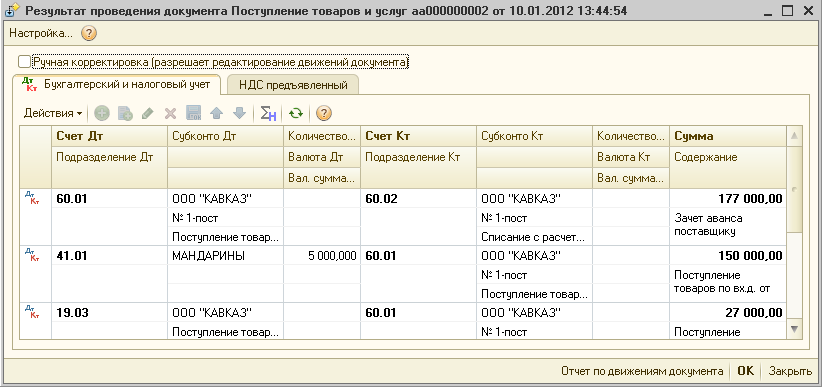Click the scrollbar down arrow of the table
Screen dimensions: 822x387
(x=795, y=329)
